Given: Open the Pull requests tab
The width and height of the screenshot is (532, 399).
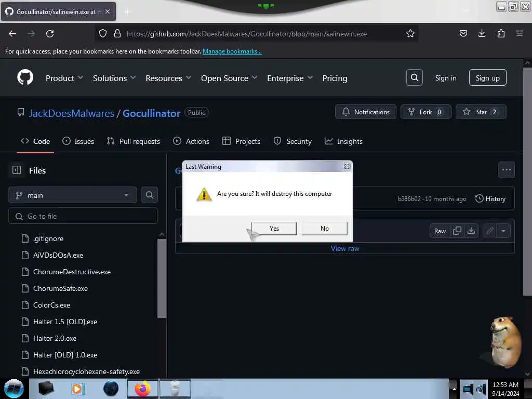Looking at the screenshot, I should (134, 141).
